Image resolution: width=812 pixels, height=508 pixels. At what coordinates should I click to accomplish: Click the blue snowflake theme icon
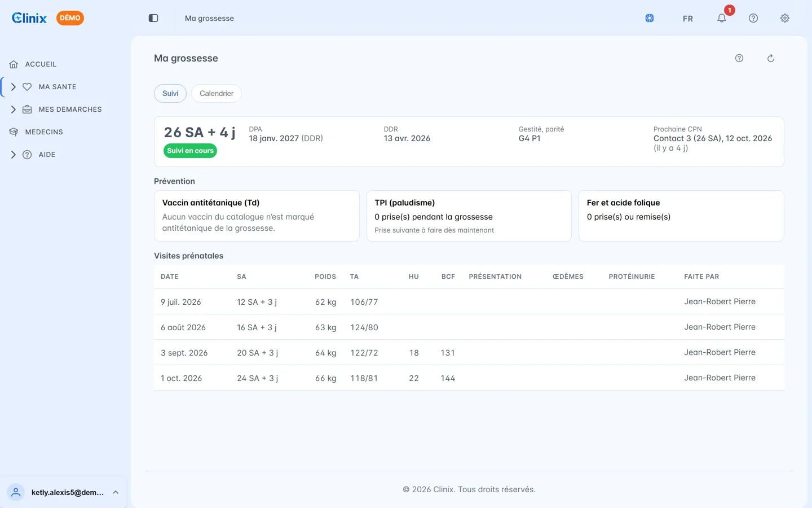click(x=650, y=18)
